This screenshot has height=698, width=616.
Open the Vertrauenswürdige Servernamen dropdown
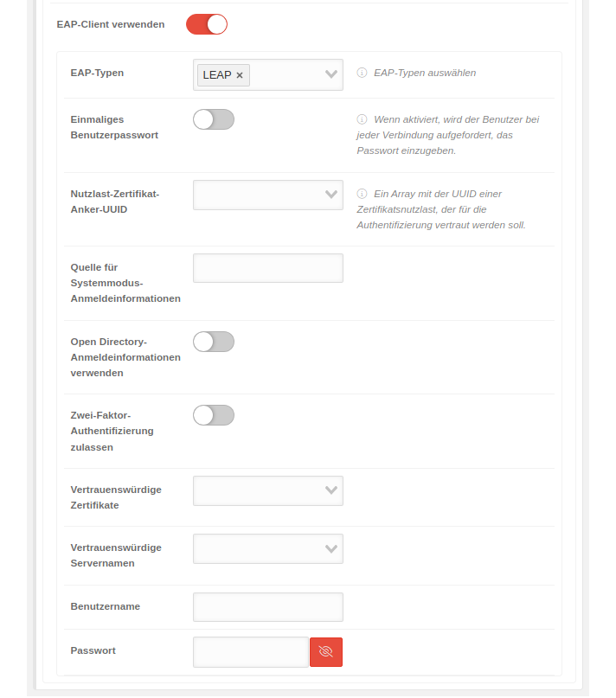click(267, 548)
